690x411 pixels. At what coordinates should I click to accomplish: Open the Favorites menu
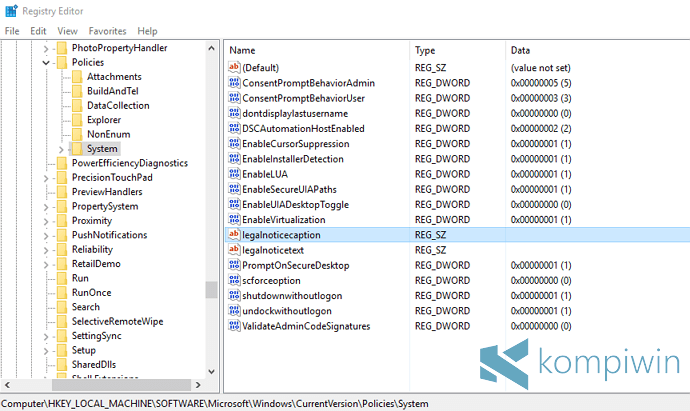[107, 31]
